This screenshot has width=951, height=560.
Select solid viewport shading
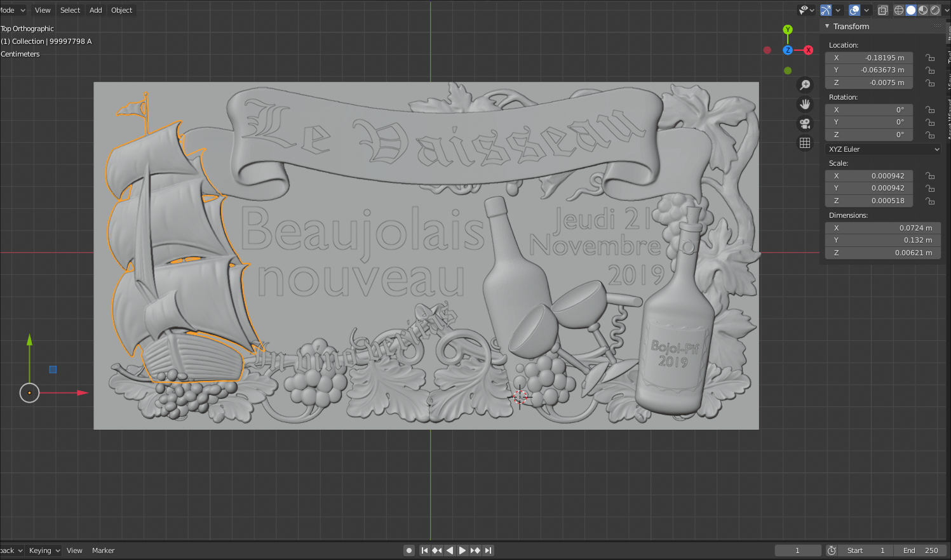tap(911, 10)
